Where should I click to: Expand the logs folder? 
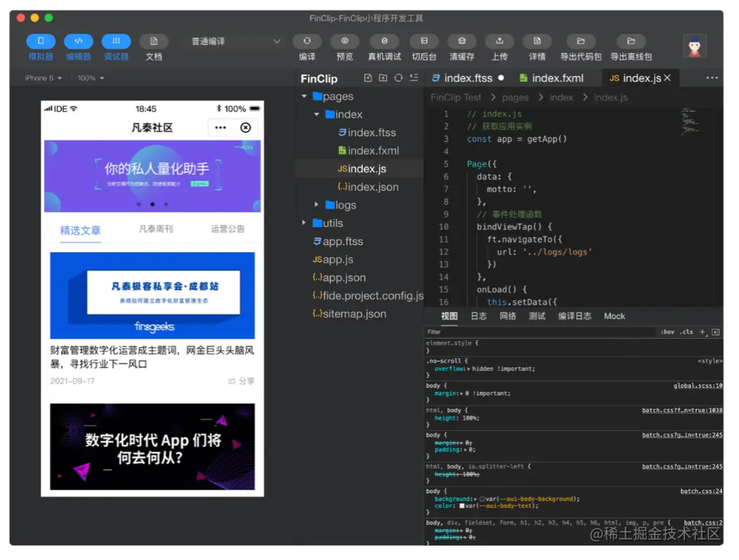pyautogui.click(x=317, y=205)
